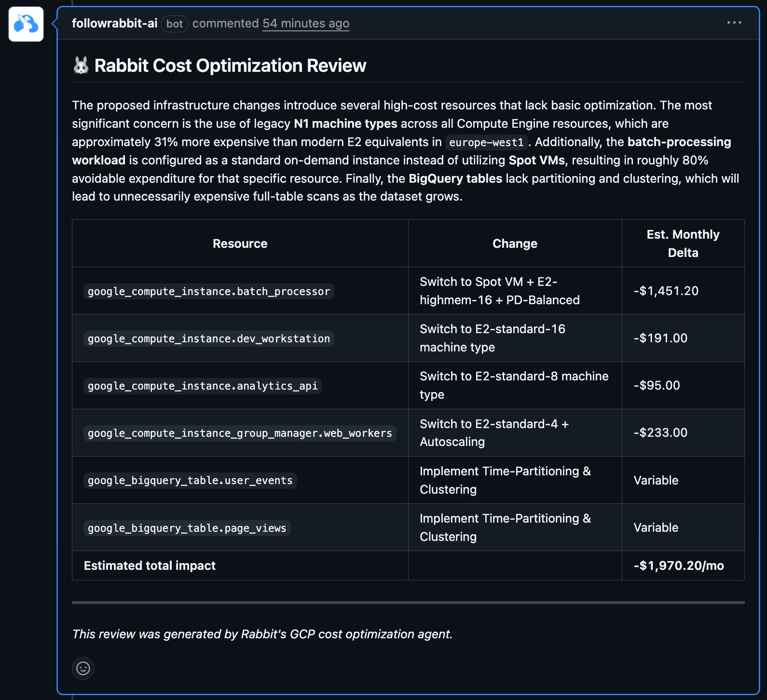Click the word 'commented' in the header
Viewport: 767px width, 700px height.
[x=226, y=23]
